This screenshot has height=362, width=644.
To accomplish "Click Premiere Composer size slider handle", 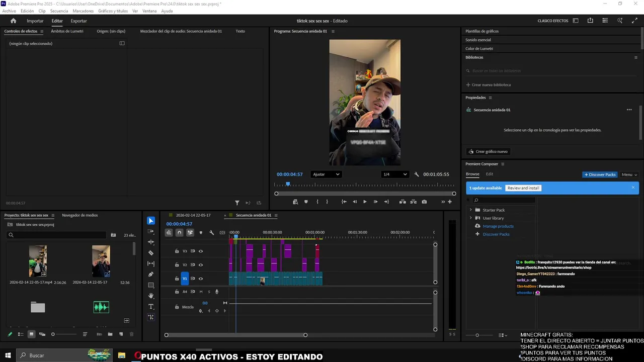I will [477, 335].
